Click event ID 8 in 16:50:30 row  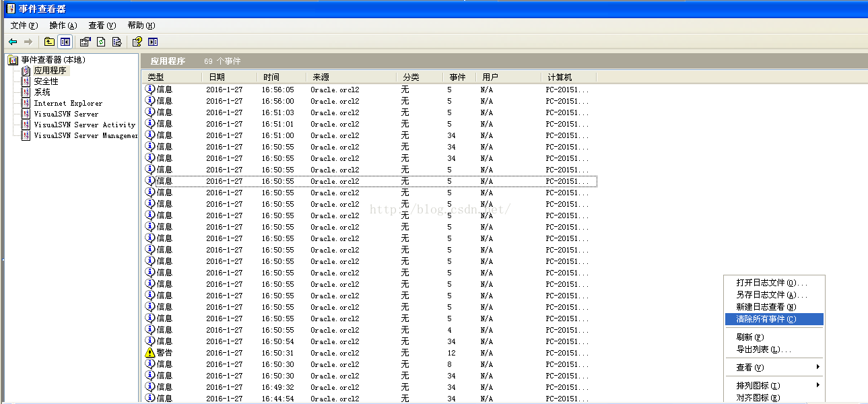click(x=449, y=364)
